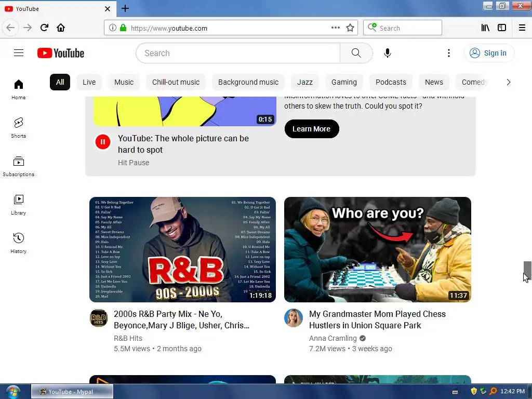
Task: Open the browser hamburger menu
Action: (522, 28)
